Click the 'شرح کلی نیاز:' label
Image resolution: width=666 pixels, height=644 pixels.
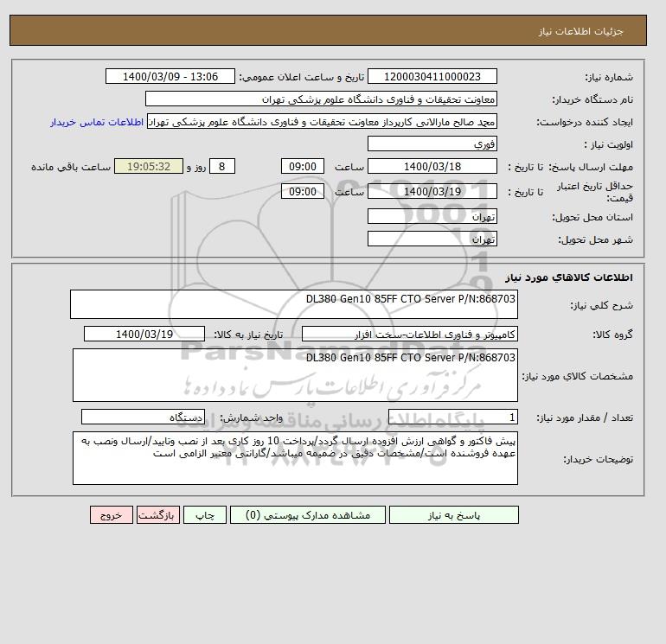pyautogui.click(x=601, y=305)
